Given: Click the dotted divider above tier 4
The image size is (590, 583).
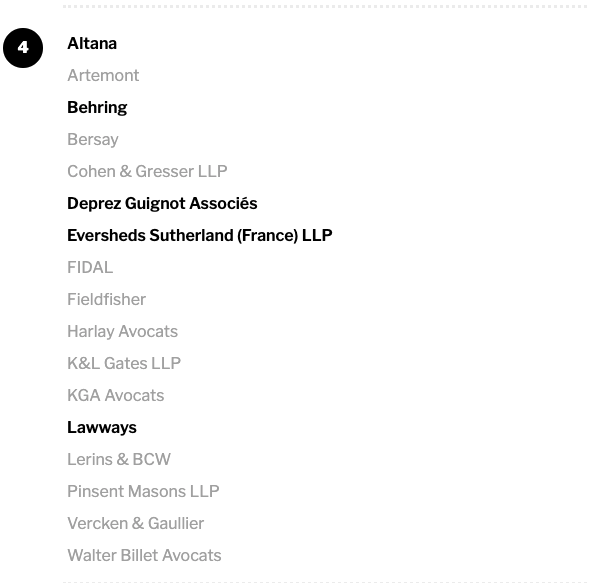Looking at the screenshot, I should [326, 6].
